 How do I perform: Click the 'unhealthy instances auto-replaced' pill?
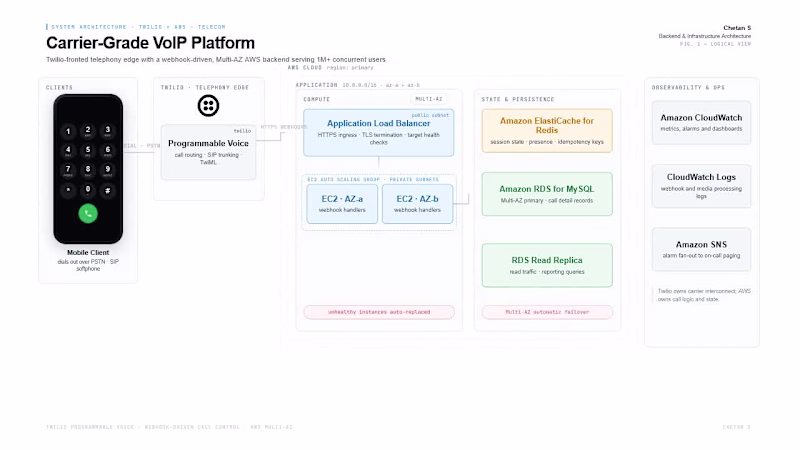coord(379,312)
